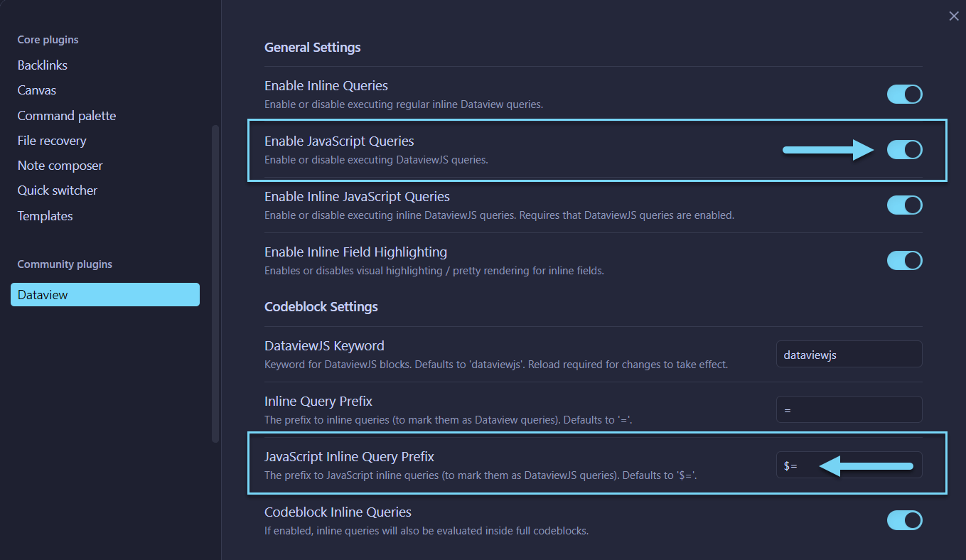The width and height of the screenshot is (966, 560).
Task: Click the DataviewJS Keyword input field
Action: coord(849,354)
